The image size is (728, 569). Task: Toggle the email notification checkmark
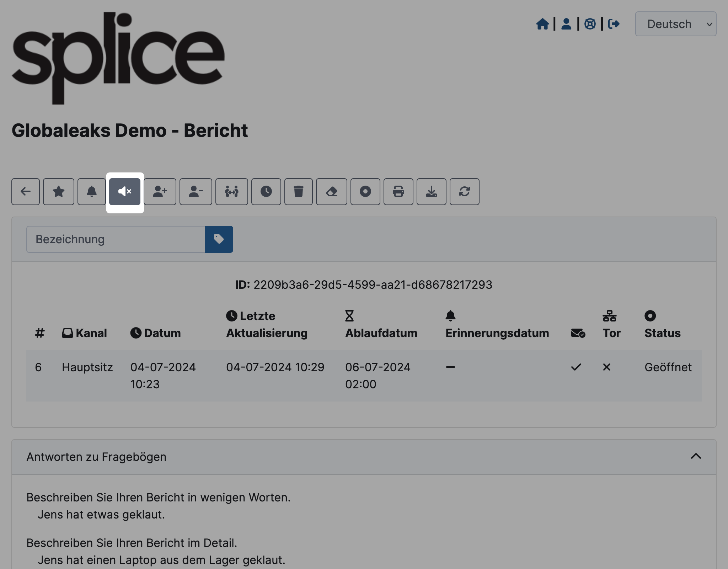(576, 367)
